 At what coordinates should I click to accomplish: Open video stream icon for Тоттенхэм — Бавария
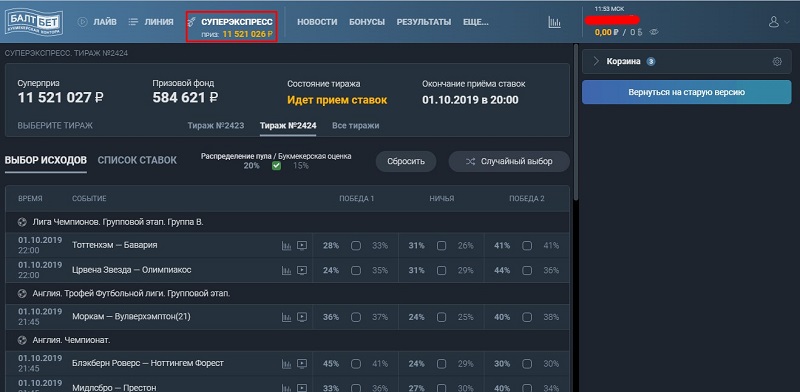(302, 246)
